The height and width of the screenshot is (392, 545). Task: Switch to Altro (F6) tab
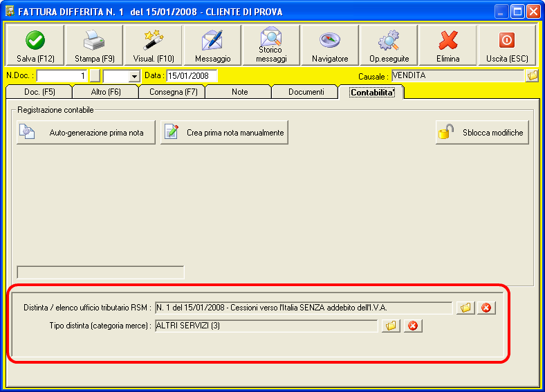pyautogui.click(x=106, y=92)
